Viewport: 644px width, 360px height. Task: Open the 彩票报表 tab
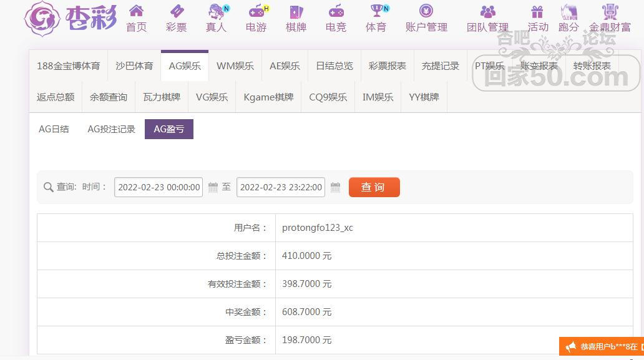[x=388, y=66]
